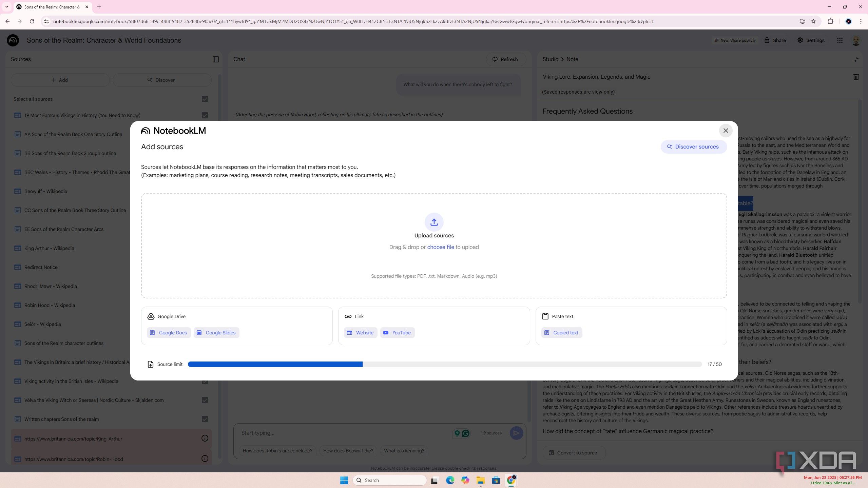Click info icon for King-Arthur britannica source
Image resolution: width=868 pixels, height=488 pixels.
tap(205, 438)
